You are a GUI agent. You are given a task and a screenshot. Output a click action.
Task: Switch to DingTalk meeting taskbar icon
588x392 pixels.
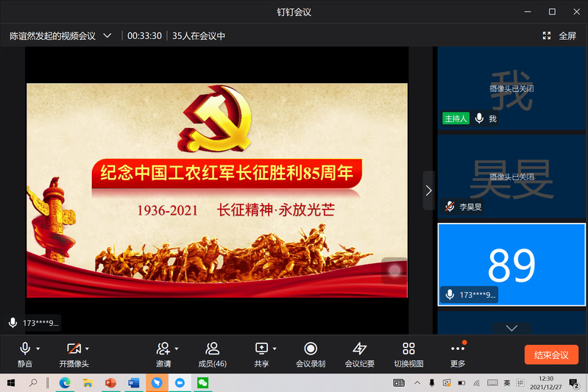tap(180, 382)
